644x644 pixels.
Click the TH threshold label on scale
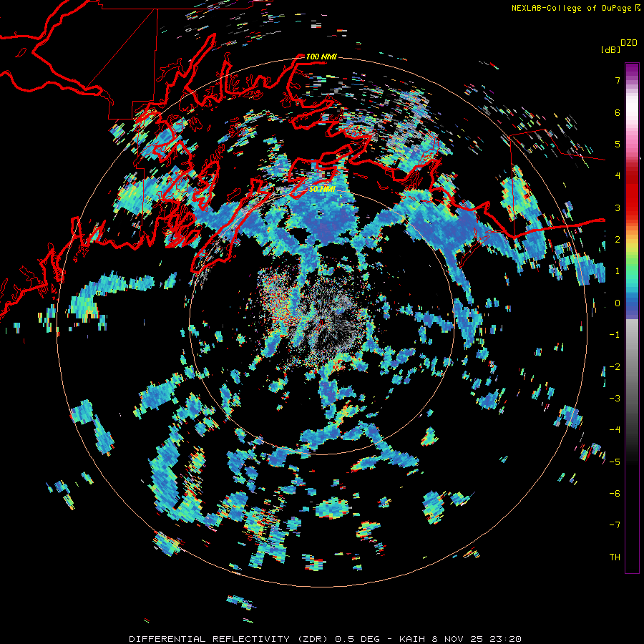[615, 557]
